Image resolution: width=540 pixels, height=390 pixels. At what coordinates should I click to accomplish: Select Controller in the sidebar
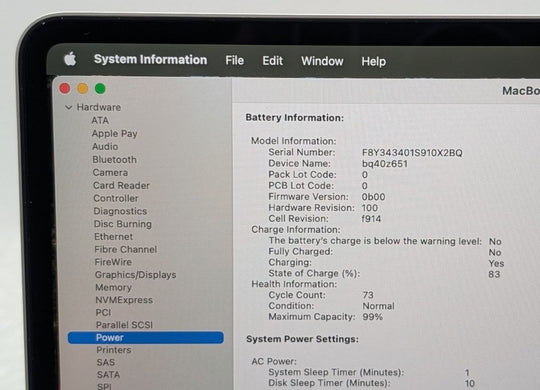pyautogui.click(x=116, y=198)
